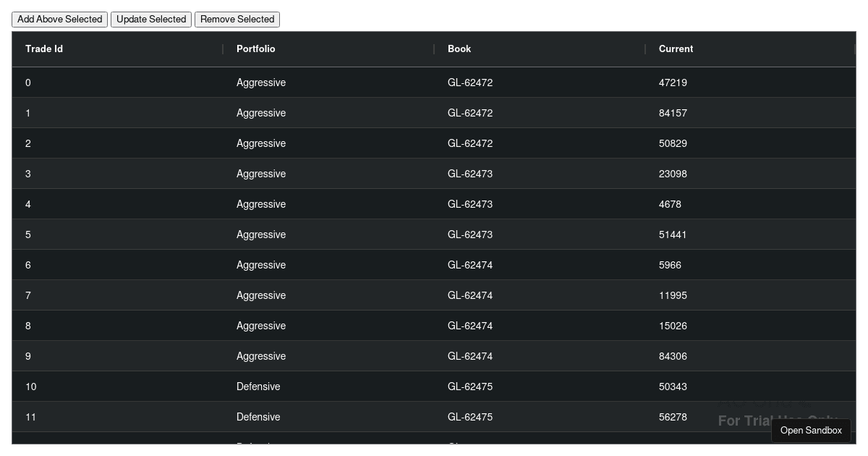Click Defensive portfolio in trade 10 row
The height and width of the screenshot is (456, 868).
pos(258,387)
